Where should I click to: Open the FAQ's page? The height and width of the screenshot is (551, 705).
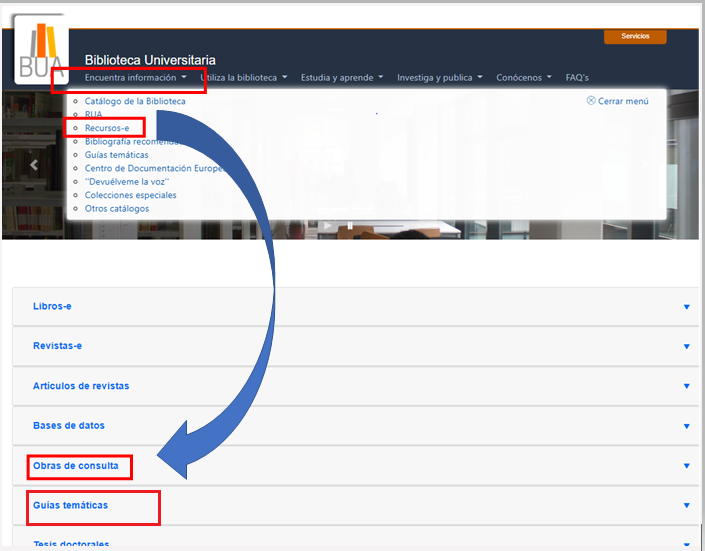click(577, 78)
